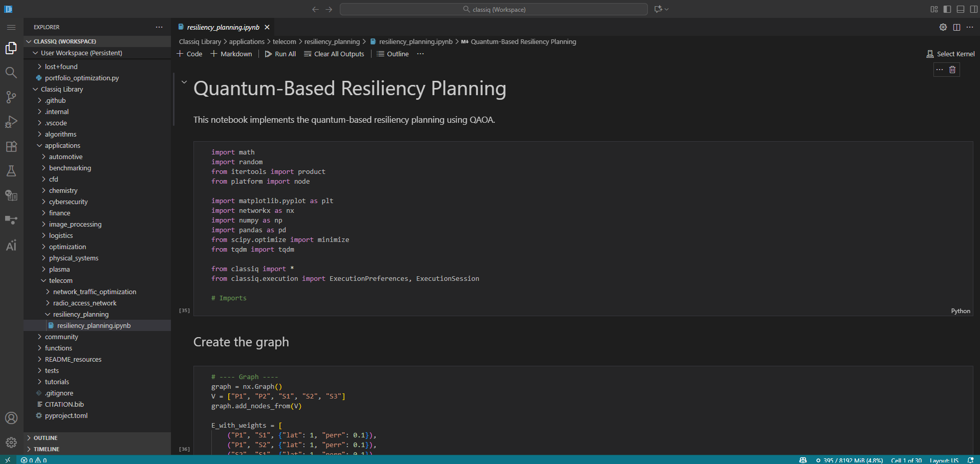Select the resiliency_planning.ipynb editor tab
Viewport: 980px width, 464px height.
(223, 27)
